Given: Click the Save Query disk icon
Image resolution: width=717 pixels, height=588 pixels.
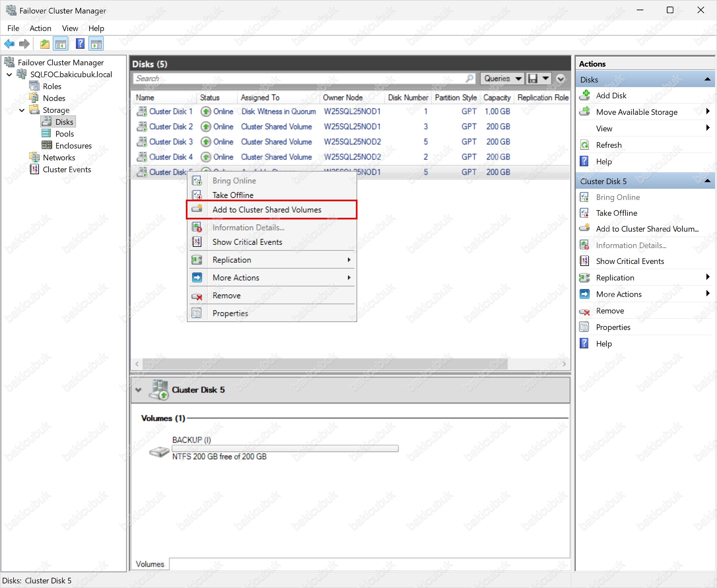Looking at the screenshot, I should click(533, 79).
